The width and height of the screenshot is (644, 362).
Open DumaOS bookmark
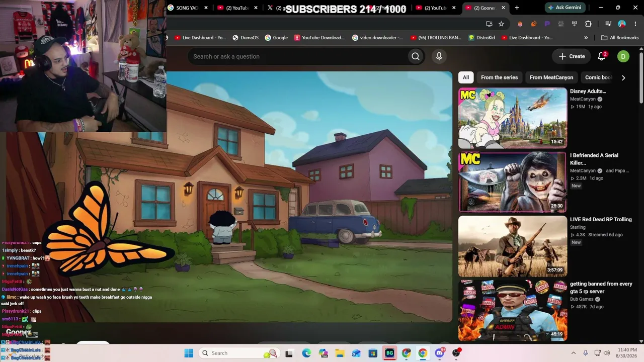(245, 38)
